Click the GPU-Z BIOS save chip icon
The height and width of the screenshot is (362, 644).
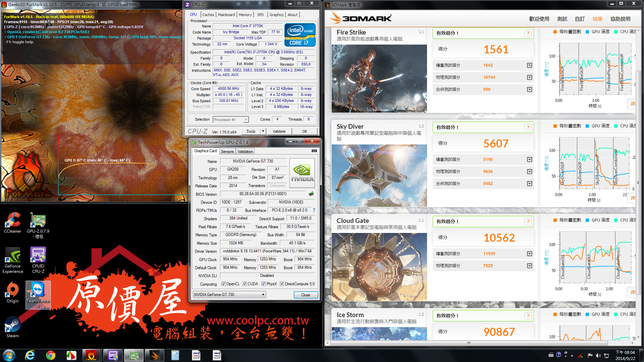(311, 193)
